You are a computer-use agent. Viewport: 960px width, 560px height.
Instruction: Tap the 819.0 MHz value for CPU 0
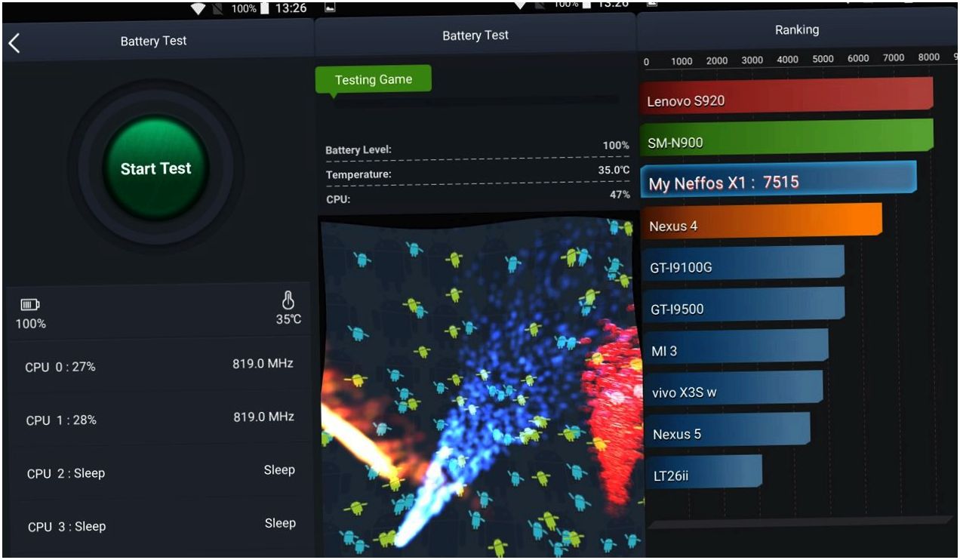[x=263, y=364]
